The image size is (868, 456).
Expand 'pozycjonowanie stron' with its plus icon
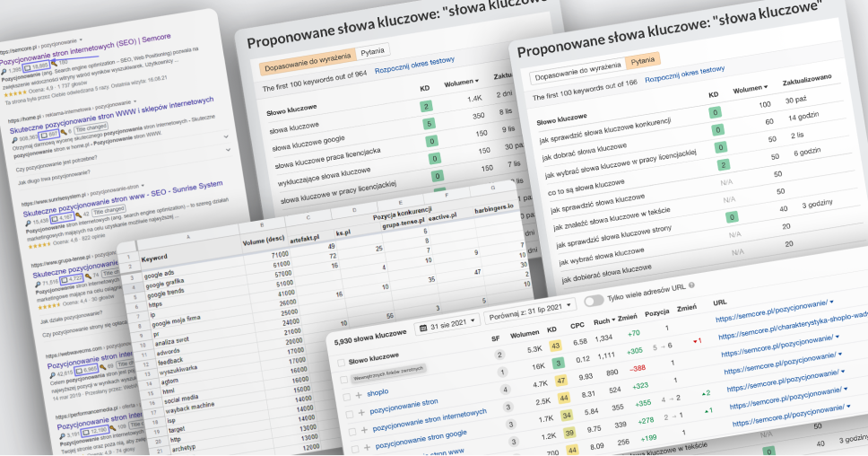(361, 412)
